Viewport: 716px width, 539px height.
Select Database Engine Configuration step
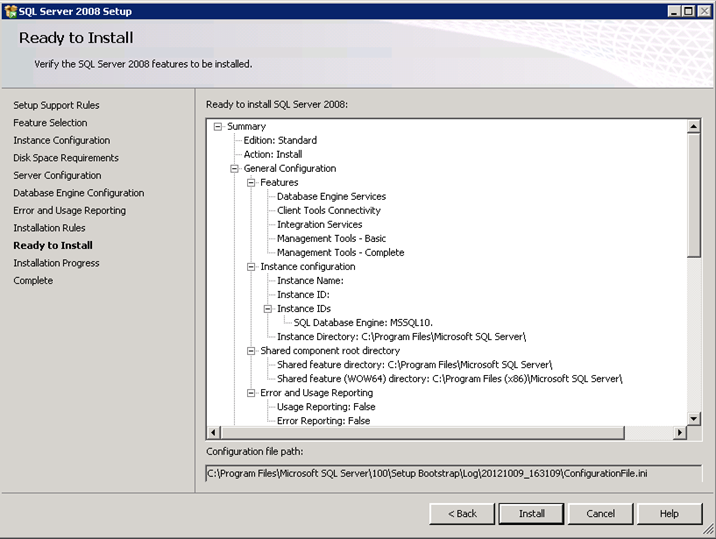79,193
